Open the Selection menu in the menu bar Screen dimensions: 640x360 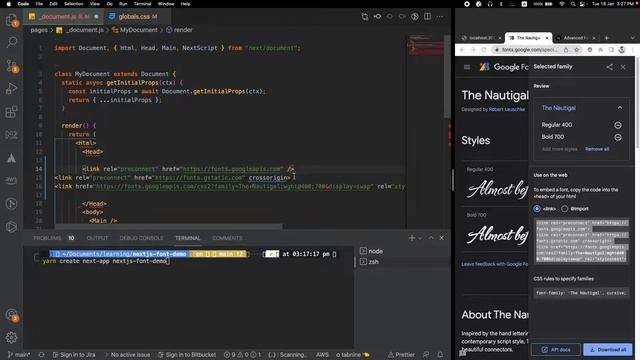(x=73, y=4)
